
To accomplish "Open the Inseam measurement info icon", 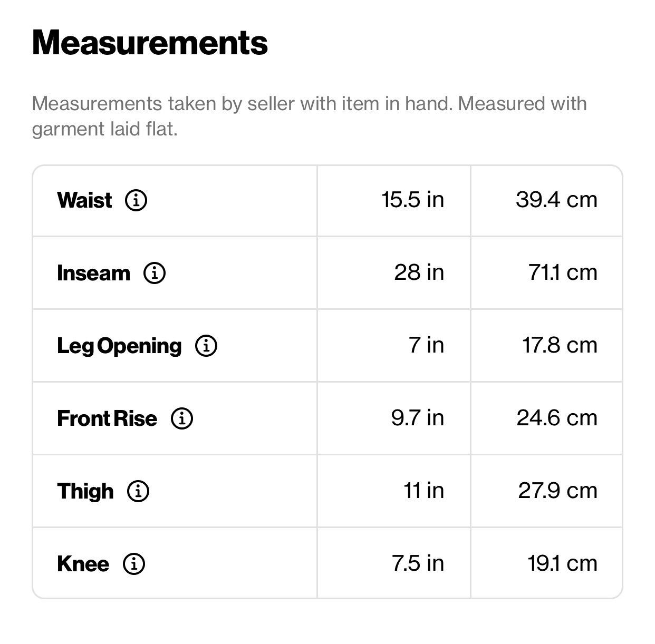I will click(155, 273).
